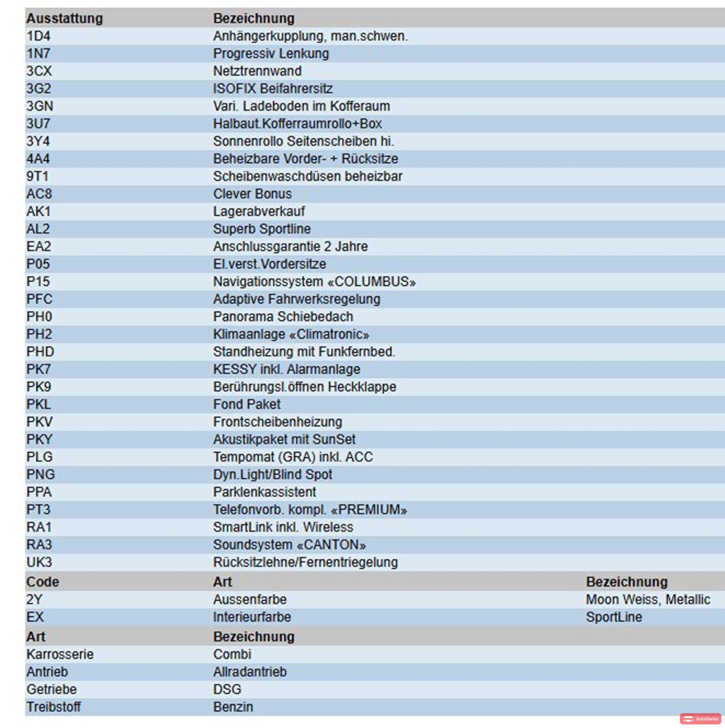
Task: Select the "Combi" body type value
Action: [x=232, y=654]
